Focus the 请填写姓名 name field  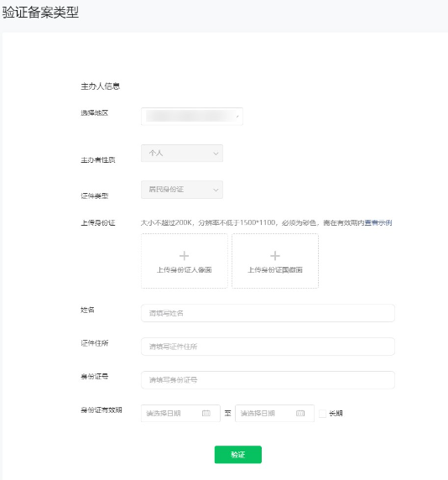coord(268,313)
